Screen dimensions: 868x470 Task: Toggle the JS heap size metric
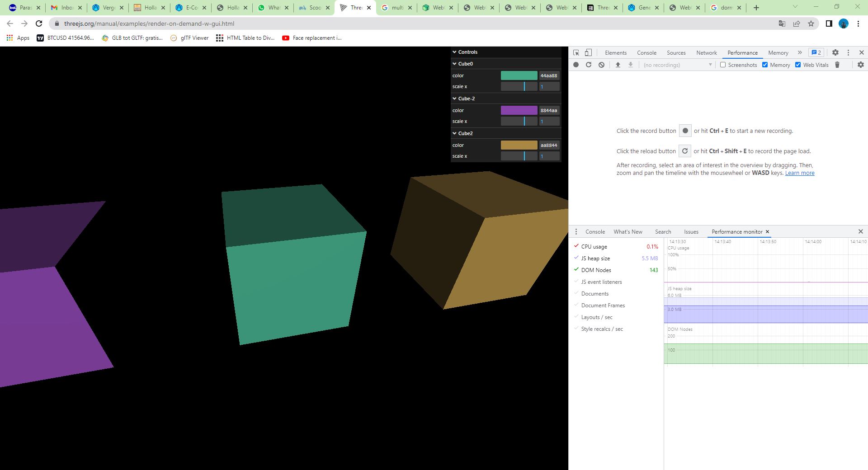pyautogui.click(x=576, y=258)
